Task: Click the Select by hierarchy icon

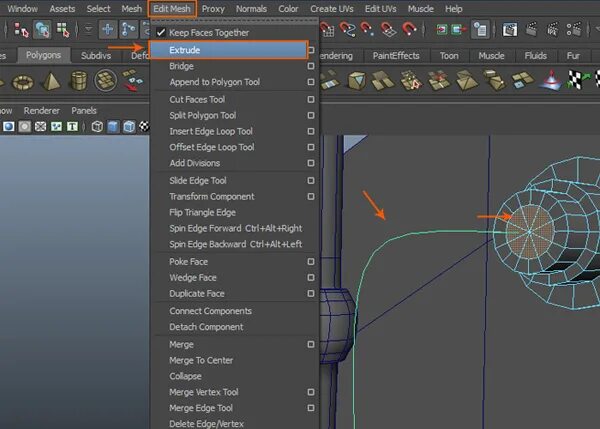Action: 21,29
